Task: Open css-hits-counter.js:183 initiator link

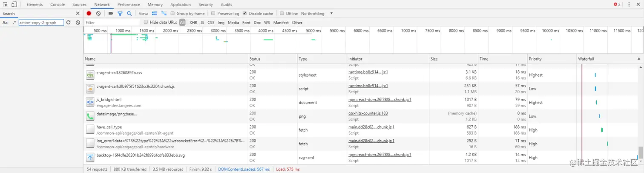Action: [x=368, y=113]
